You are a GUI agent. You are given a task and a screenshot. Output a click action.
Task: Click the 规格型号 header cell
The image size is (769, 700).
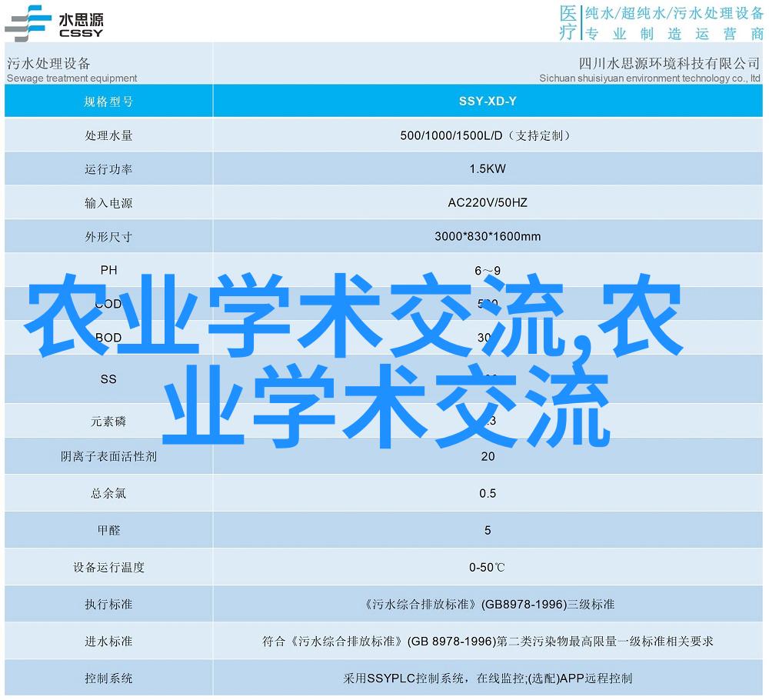coord(108,101)
